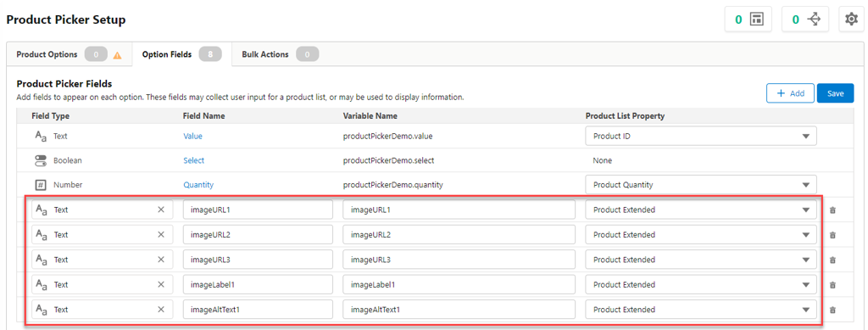This screenshot has height=330, width=868.
Task: Edit the imageAltText1 Variable Name input
Action: tap(459, 310)
